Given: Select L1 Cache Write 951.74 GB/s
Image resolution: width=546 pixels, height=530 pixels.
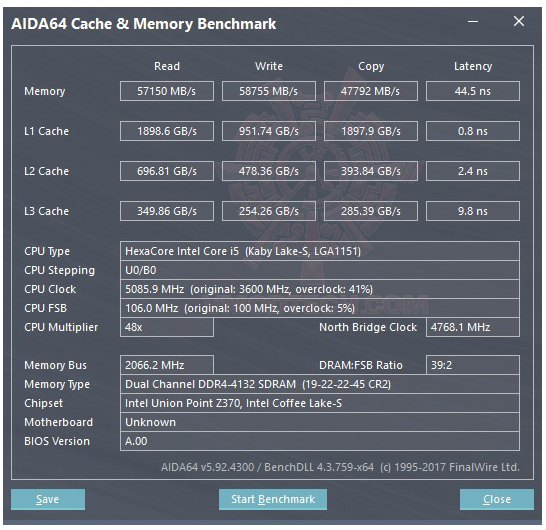Looking at the screenshot, I should coord(269,131).
